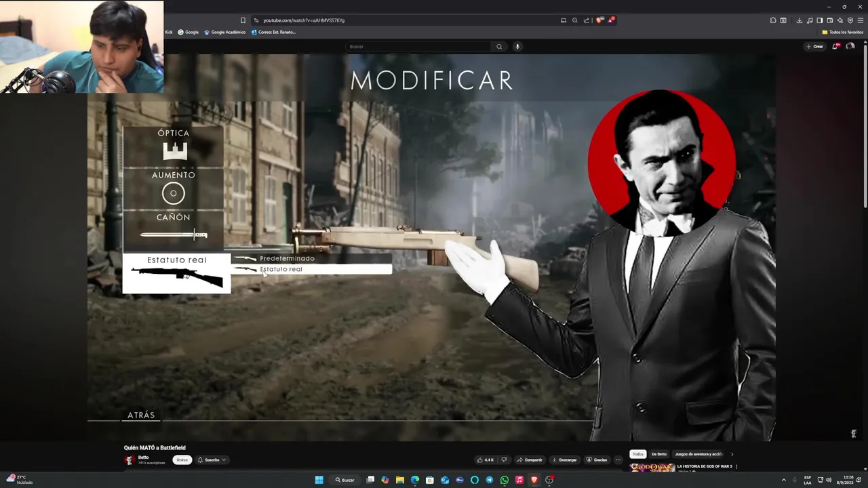This screenshot has width=868, height=488.
Task: Open the zoom magnifier in address bar
Action: [575, 20]
